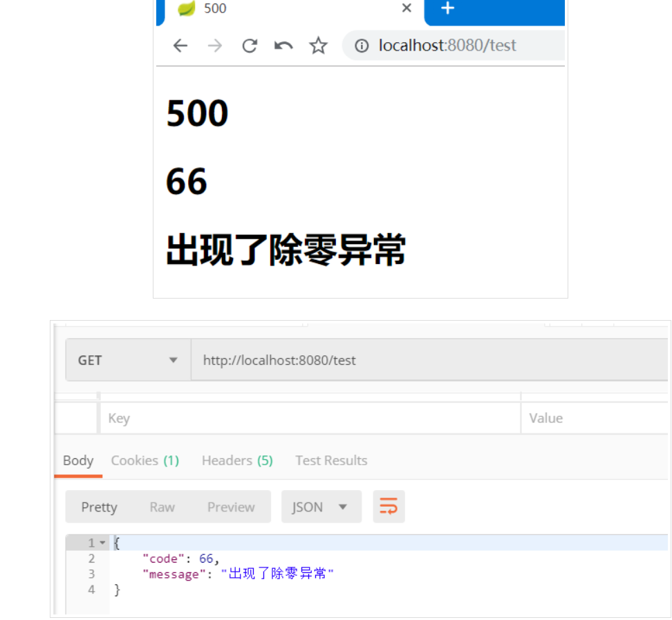Open the GET method dropdown
This screenshot has height=620, width=672.
pos(128,360)
